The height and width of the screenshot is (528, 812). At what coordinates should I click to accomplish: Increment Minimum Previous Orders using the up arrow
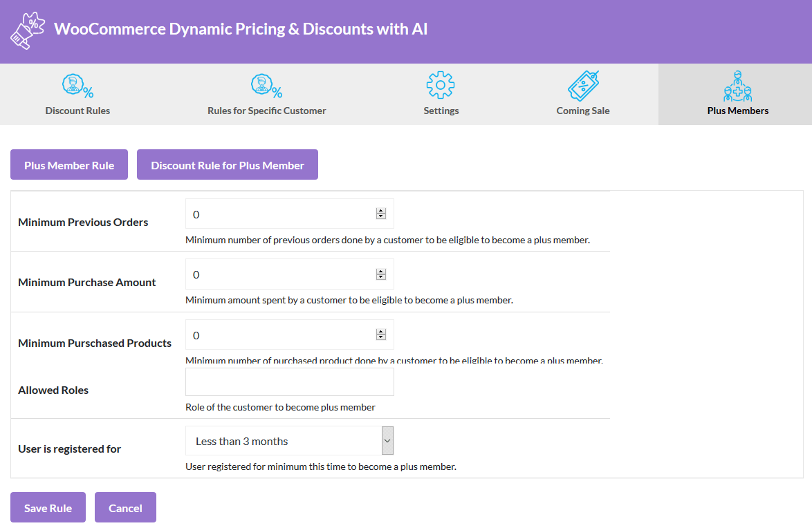tap(381, 209)
